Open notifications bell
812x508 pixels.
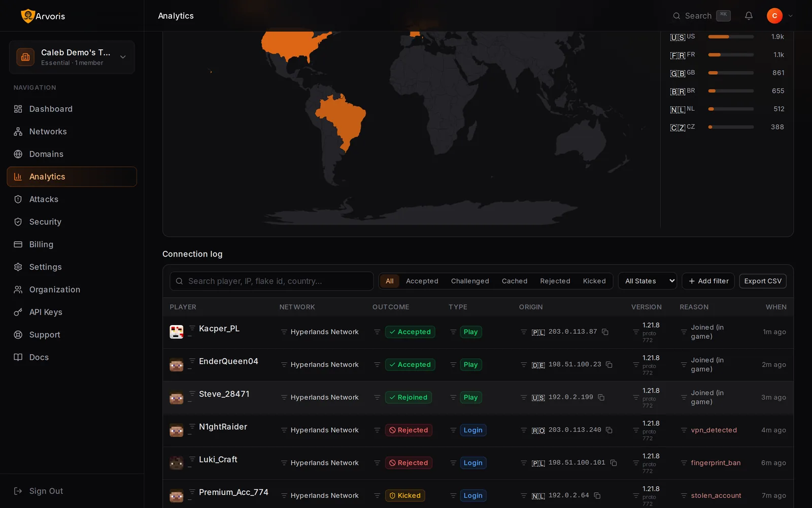[x=749, y=16]
